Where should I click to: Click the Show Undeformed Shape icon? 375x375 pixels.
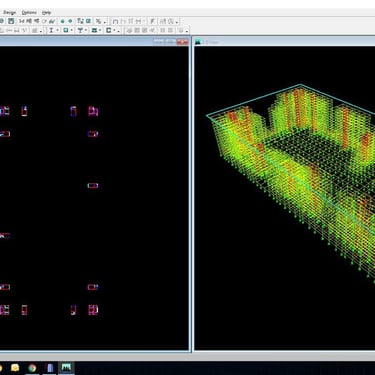click(x=115, y=21)
